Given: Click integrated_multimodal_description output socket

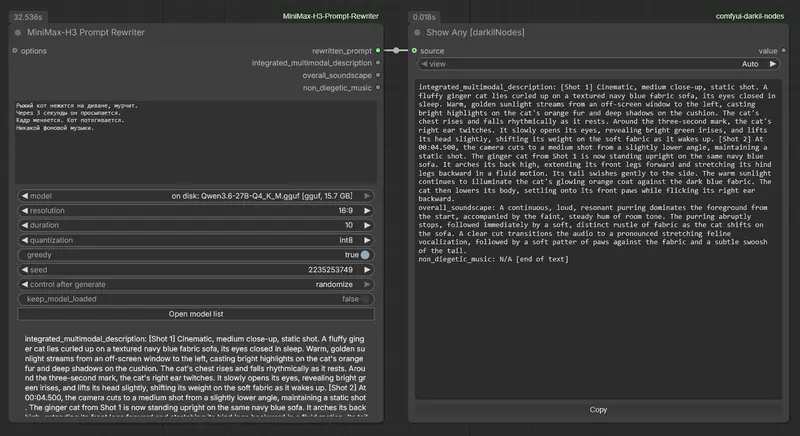Looking at the screenshot, I should coord(378,63).
